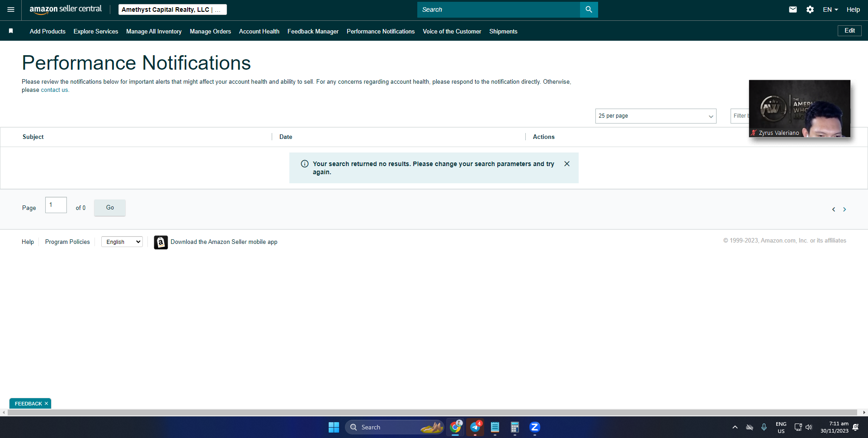Open Explore Services menu item
Viewport: 868px width, 438px height.
pos(96,31)
